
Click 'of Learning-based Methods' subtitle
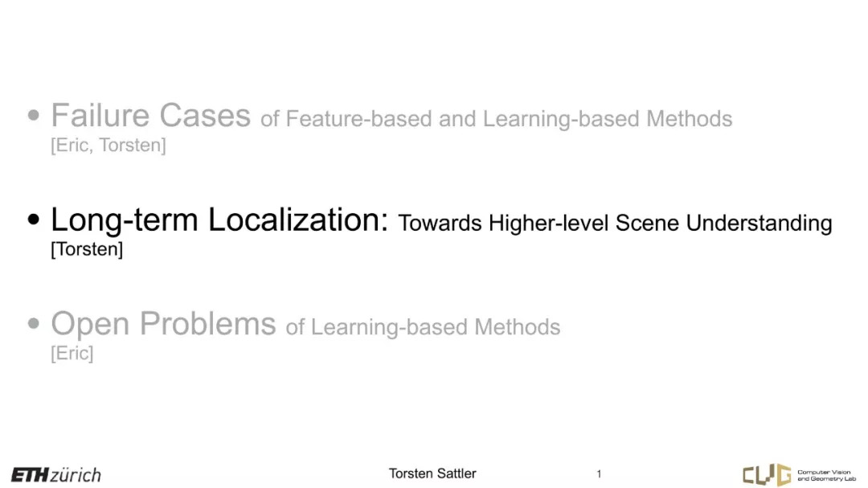[x=423, y=327]
